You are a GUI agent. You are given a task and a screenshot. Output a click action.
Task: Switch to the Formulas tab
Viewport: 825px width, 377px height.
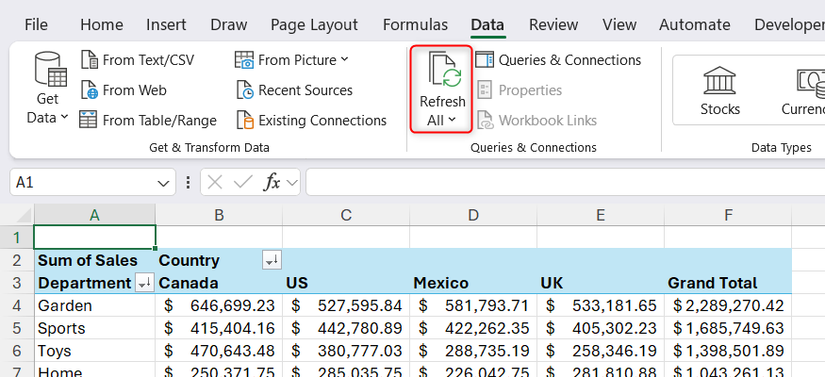415,25
